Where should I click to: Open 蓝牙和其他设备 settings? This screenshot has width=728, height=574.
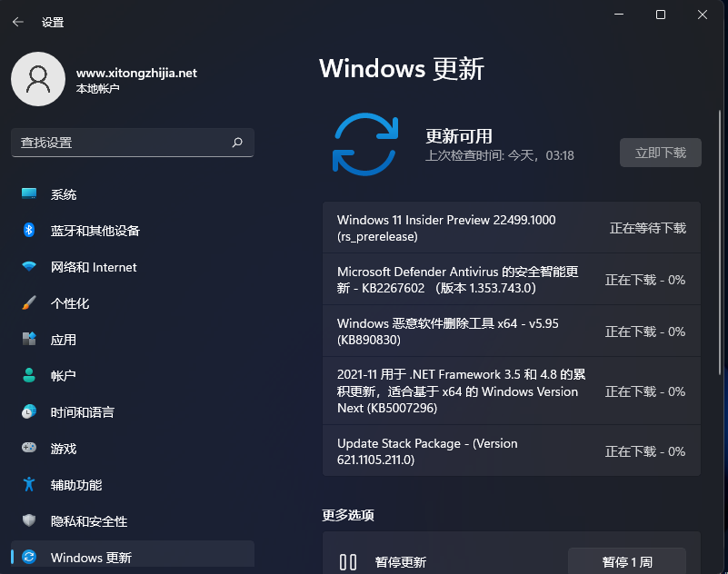pos(133,230)
